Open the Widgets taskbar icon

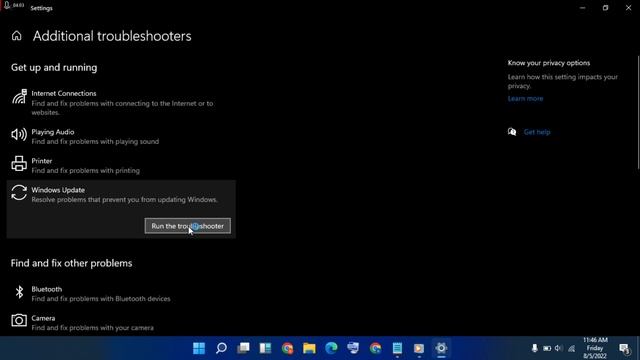point(265,348)
